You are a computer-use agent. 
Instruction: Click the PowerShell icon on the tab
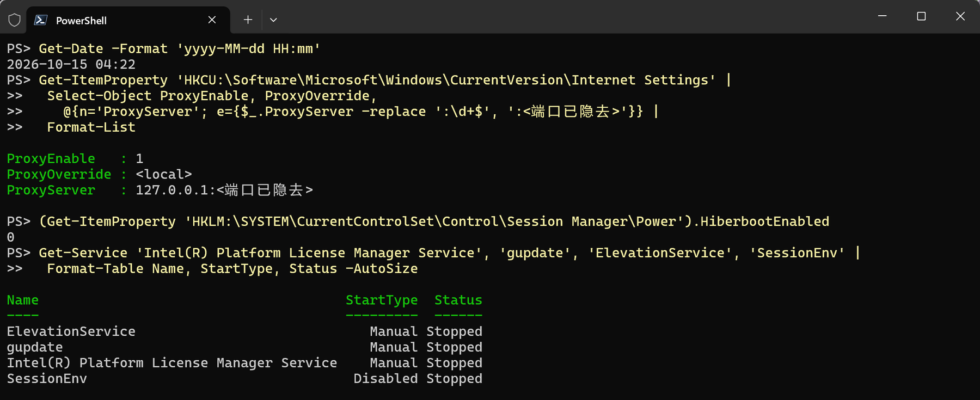41,20
